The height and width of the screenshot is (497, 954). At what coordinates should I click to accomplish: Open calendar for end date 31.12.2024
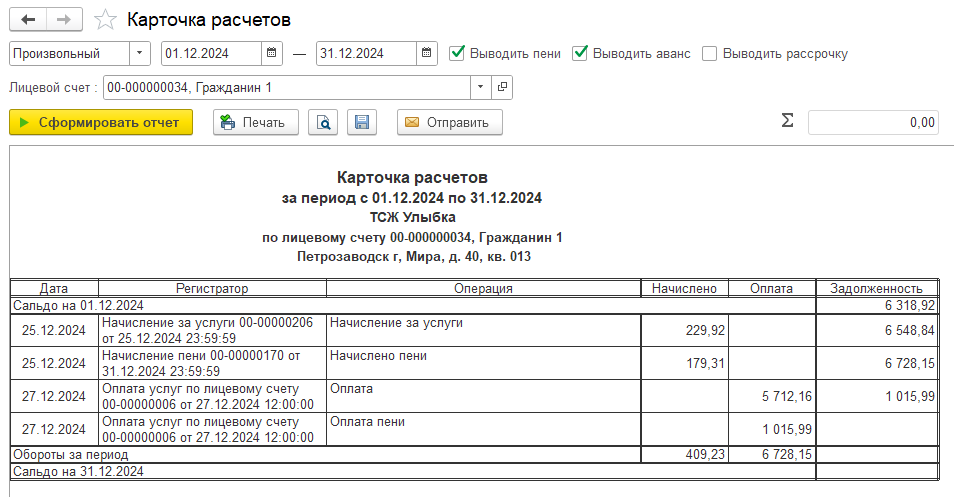(x=427, y=54)
